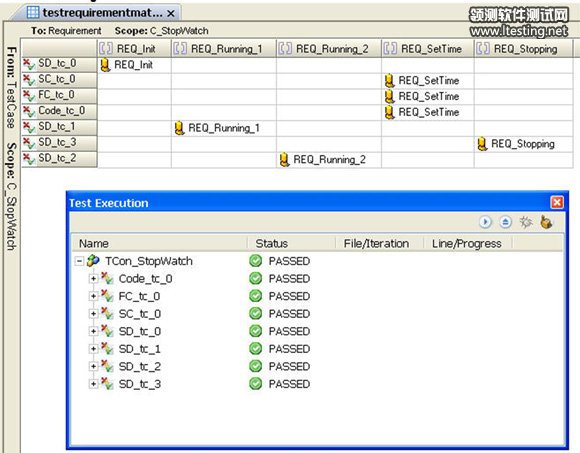Click the test case icon beside SD_tc_2 in tree
This screenshot has width=580, height=453.
(107, 366)
